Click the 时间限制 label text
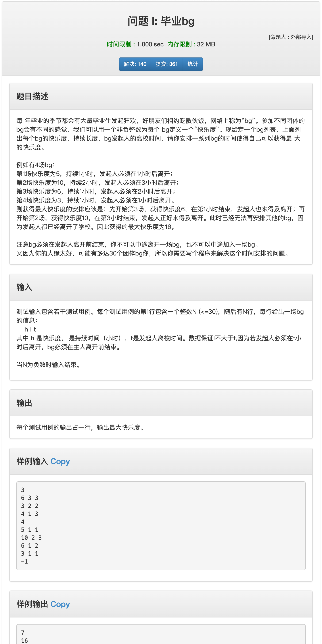Screen dimensions: 322x644 pos(121,44)
